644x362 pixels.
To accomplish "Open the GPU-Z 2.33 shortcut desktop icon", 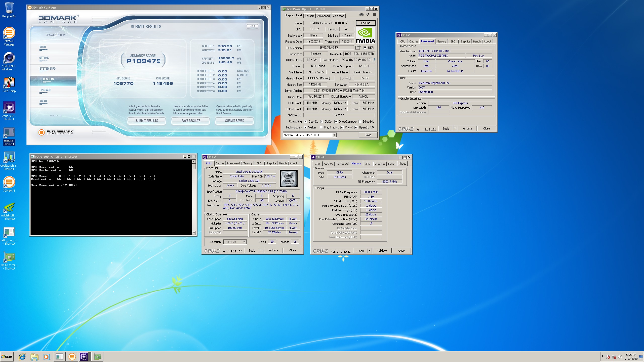I will [x=9, y=261].
